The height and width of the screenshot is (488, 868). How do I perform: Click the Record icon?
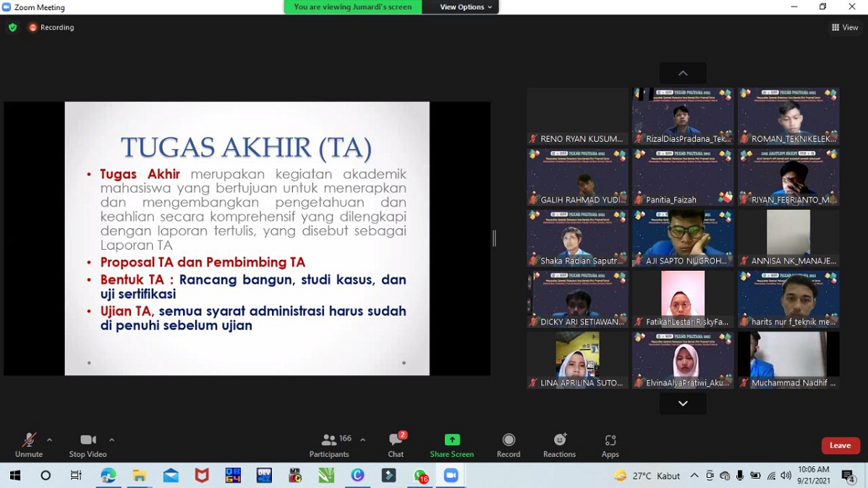point(509,444)
